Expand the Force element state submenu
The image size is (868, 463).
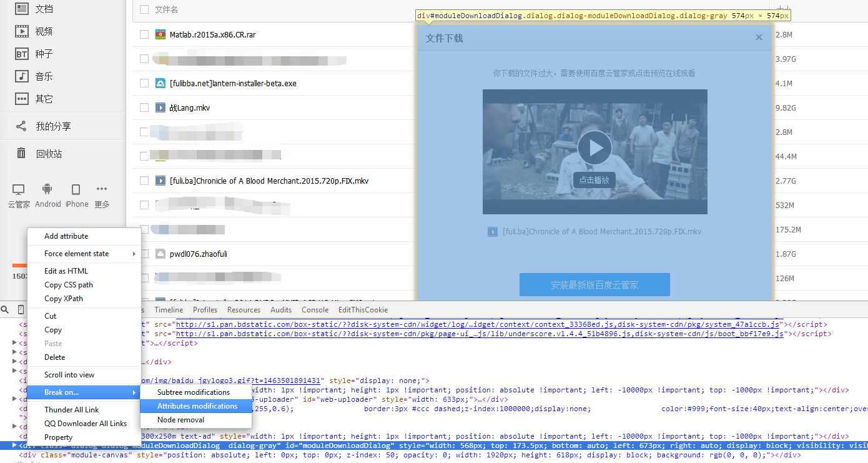pos(84,254)
